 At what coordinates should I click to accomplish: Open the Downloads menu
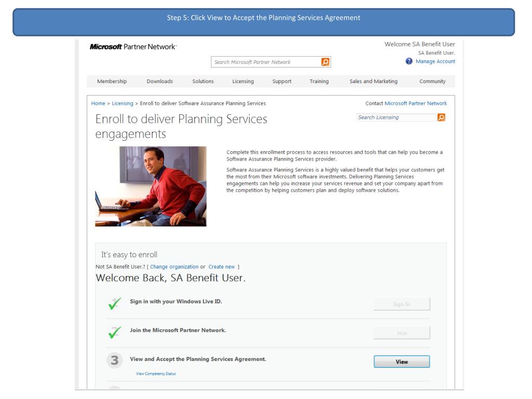pos(160,82)
